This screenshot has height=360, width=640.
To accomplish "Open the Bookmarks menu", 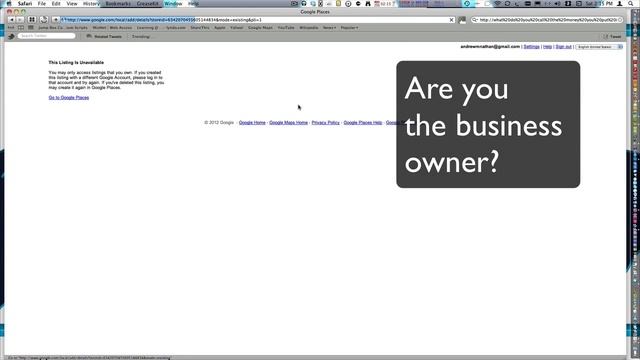I will (118, 3).
